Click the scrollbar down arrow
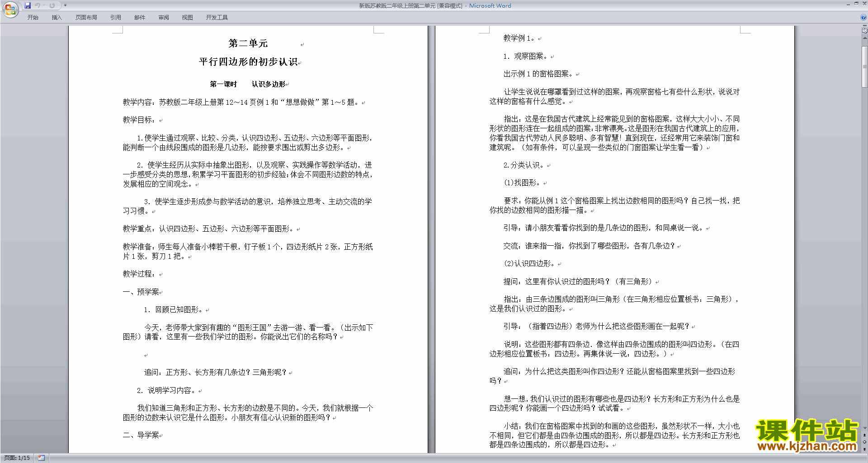 pos(865,428)
